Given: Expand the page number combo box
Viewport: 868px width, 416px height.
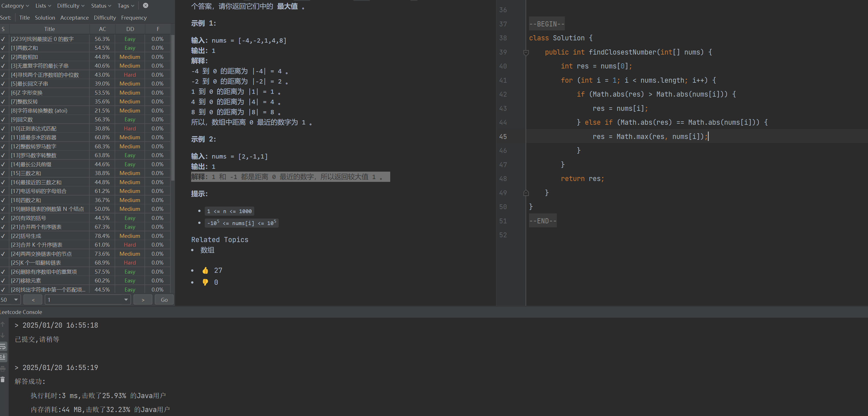Looking at the screenshot, I should coord(126,299).
